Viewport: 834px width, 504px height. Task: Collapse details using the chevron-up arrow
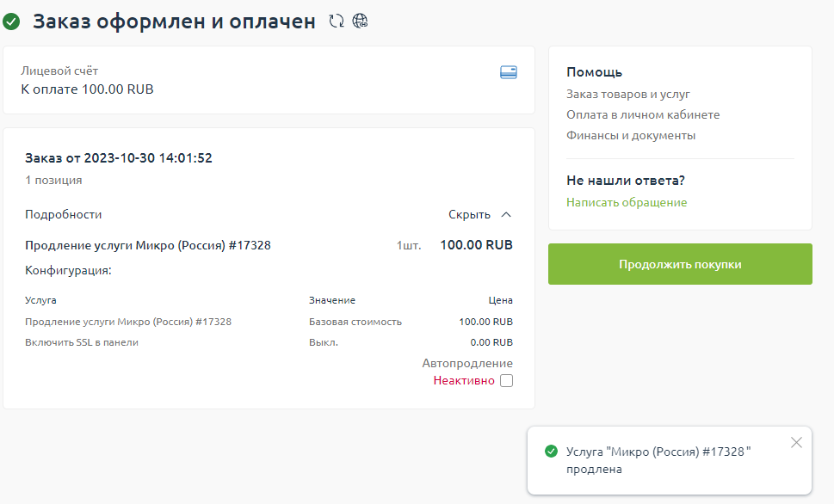click(506, 215)
